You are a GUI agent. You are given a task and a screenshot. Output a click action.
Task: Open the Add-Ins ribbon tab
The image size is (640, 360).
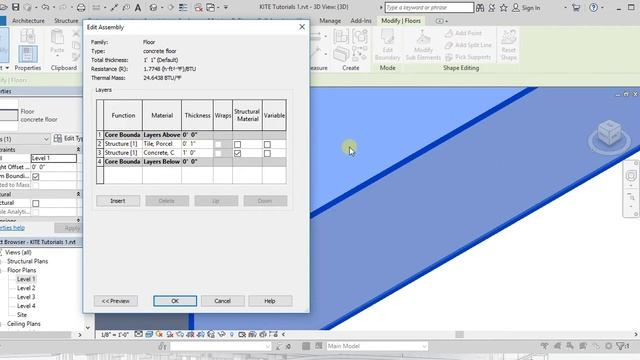[x=361, y=20]
